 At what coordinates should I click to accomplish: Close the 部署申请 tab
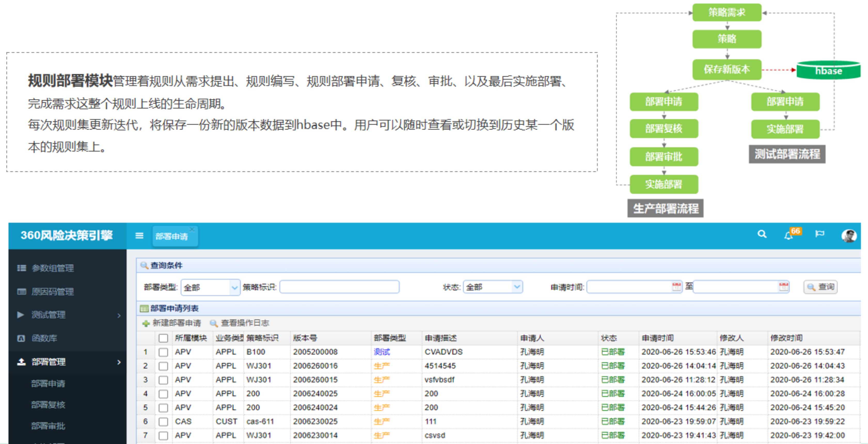[x=192, y=229]
